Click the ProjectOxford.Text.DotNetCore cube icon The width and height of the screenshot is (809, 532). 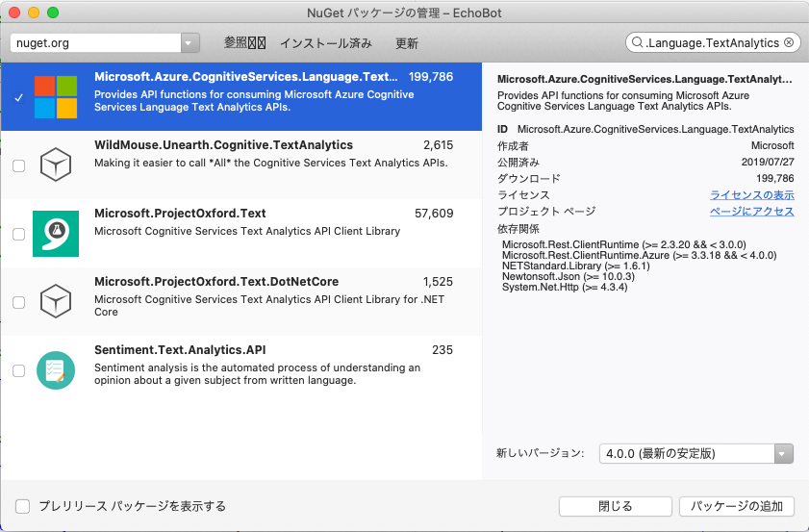tap(56, 301)
